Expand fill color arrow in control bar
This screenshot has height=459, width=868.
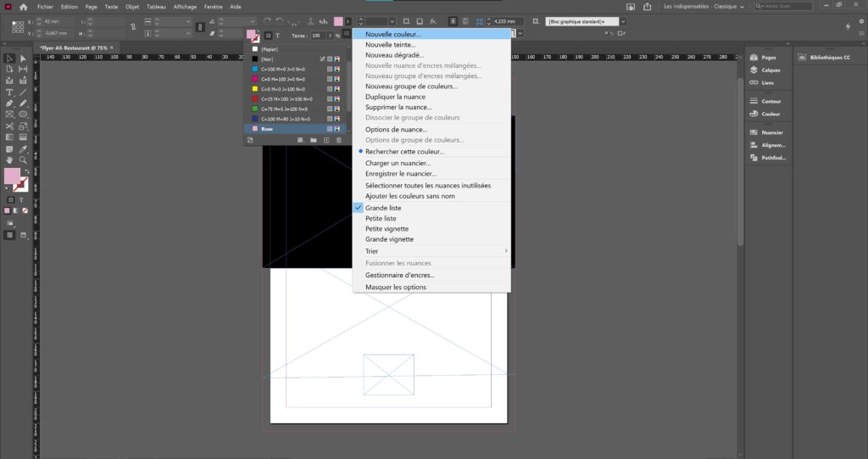(348, 21)
